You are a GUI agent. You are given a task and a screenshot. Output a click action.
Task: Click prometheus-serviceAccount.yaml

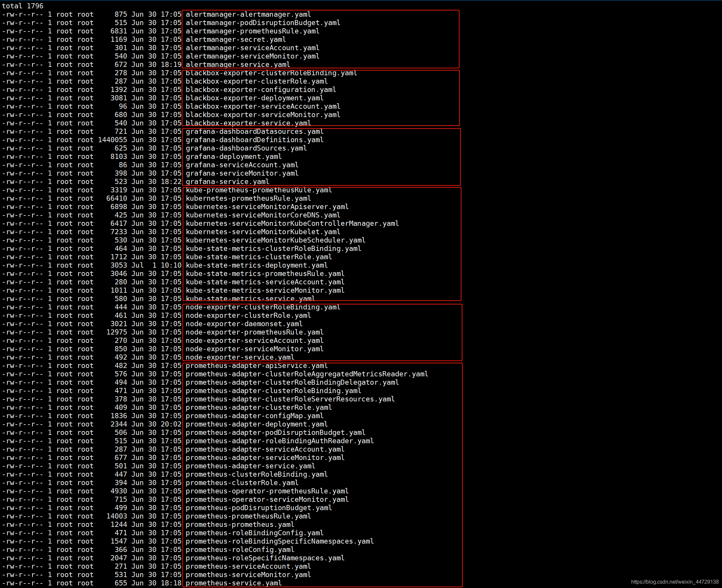248,566
